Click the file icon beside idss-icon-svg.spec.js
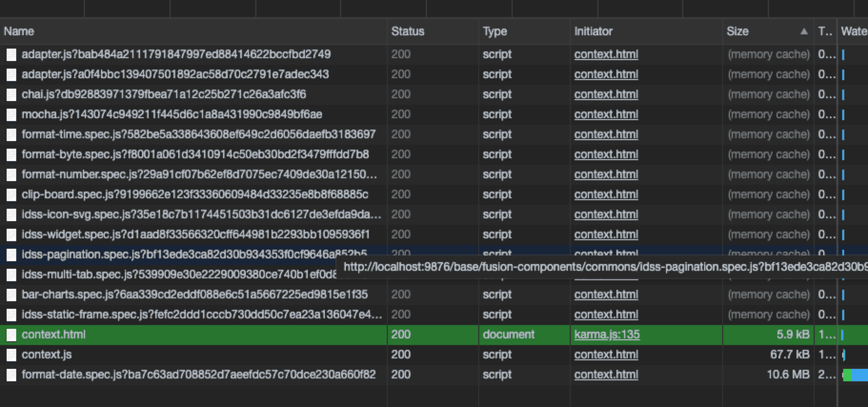Image resolution: width=868 pixels, height=407 pixels. [x=11, y=214]
